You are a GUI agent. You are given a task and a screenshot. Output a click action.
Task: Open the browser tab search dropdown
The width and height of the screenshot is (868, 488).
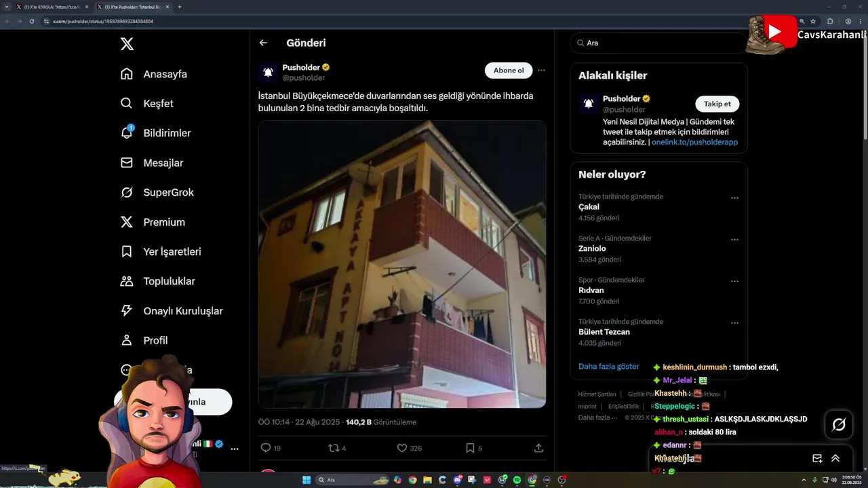pos(6,7)
